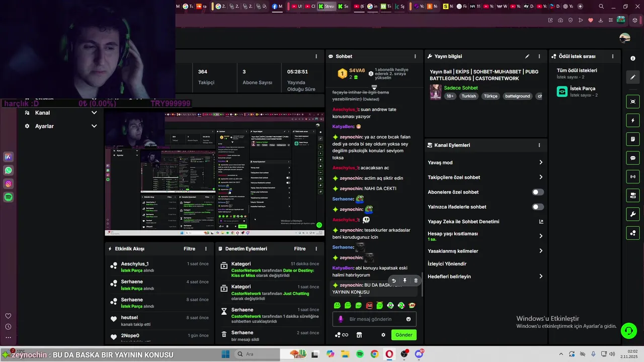
Task: Click the nested stream preview thumbnail
Action: point(214,173)
